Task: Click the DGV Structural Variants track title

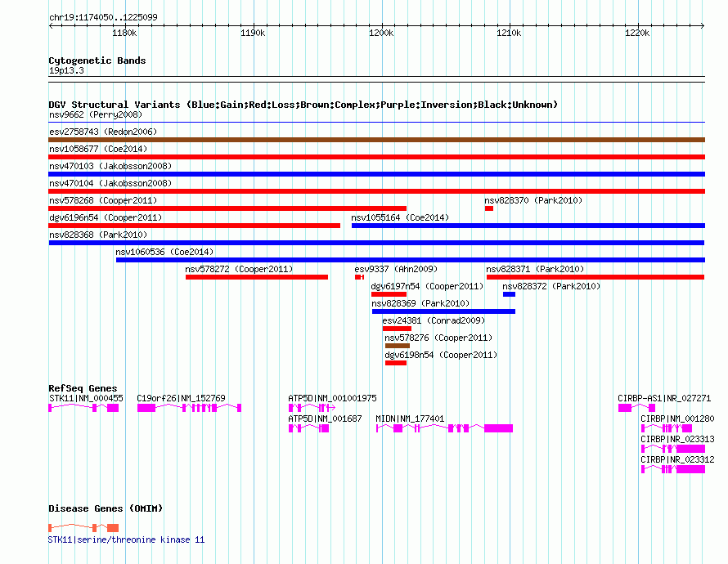Action: point(303,105)
